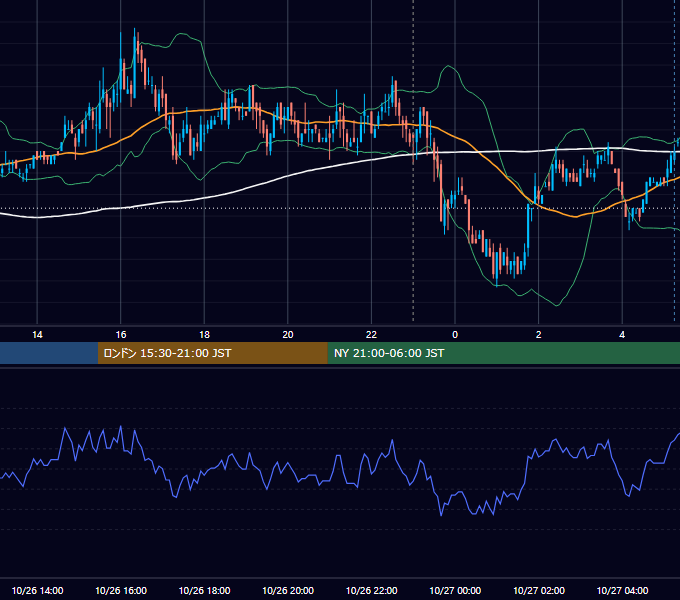The image size is (680, 600).
Task: Click the 20 hour axis label
Action: [x=288, y=335]
